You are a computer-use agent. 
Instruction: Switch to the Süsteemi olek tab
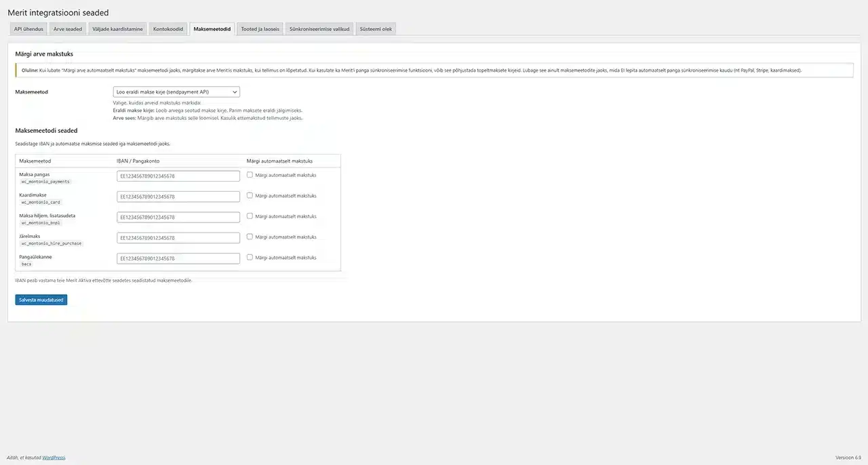[376, 29]
